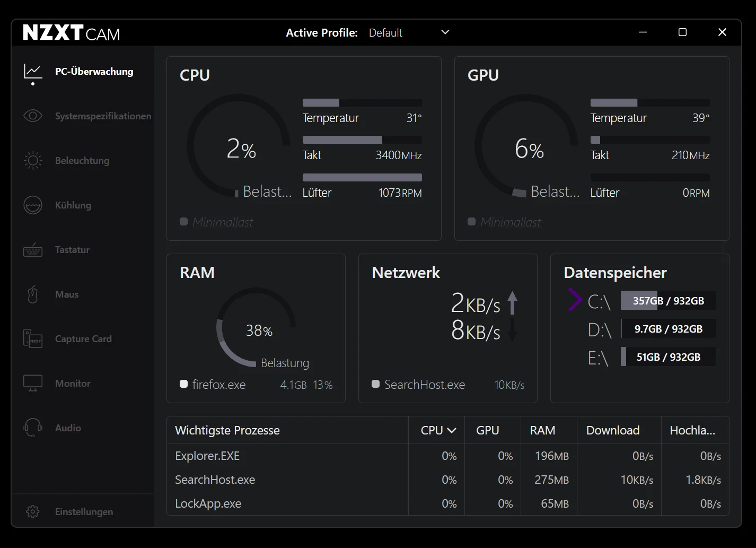This screenshot has height=548, width=756.
Task: Click the Monitor screen icon
Action: 33,383
